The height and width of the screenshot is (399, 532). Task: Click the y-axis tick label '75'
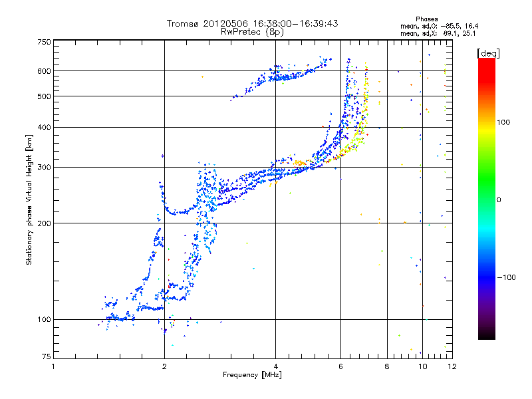(47, 356)
